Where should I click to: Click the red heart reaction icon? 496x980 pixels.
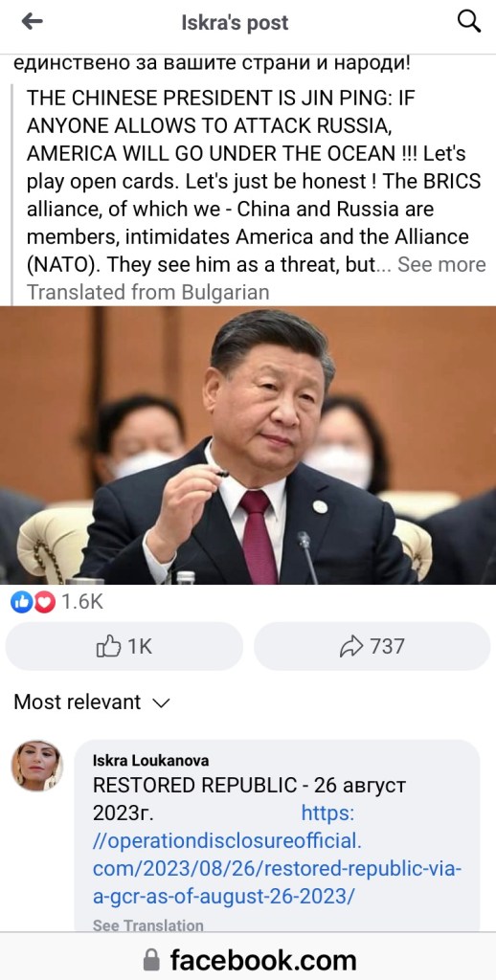pyautogui.click(x=44, y=602)
